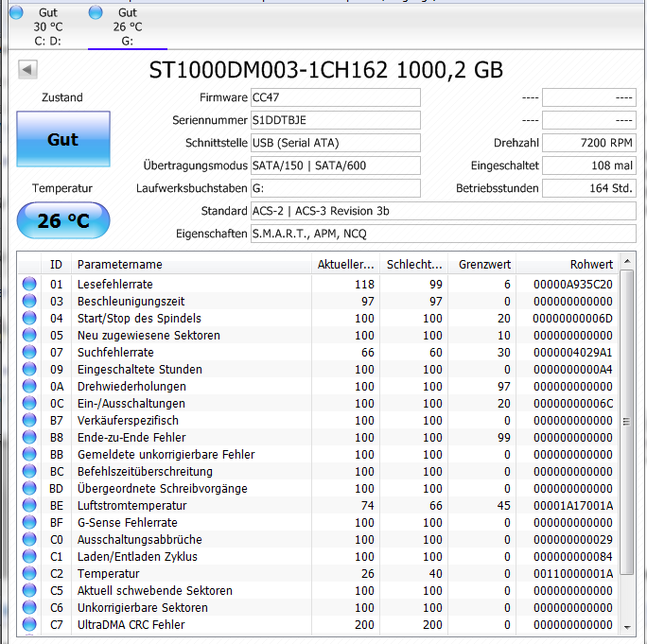Click the status circle for Eingeschaltete Stunden

29,369
